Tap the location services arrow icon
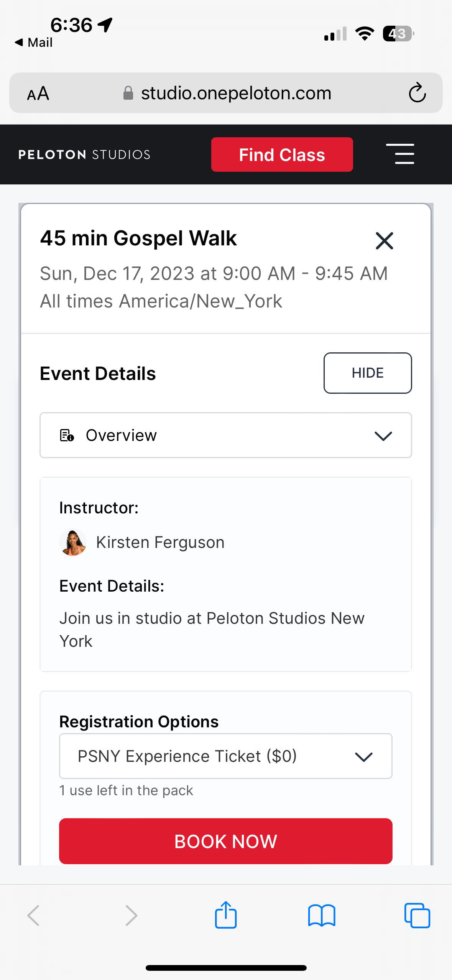The image size is (452, 980). (x=105, y=25)
